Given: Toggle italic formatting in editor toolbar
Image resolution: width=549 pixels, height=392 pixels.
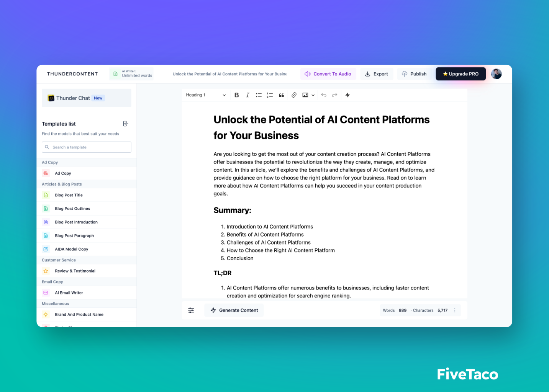Looking at the screenshot, I should tap(247, 95).
